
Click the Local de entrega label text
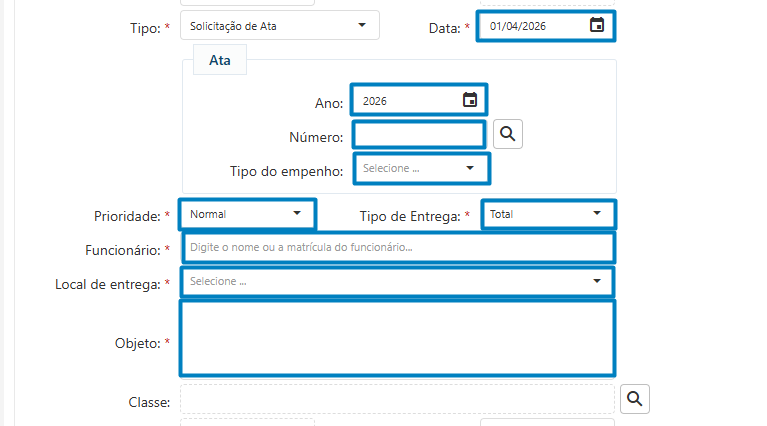coord(107,285)
